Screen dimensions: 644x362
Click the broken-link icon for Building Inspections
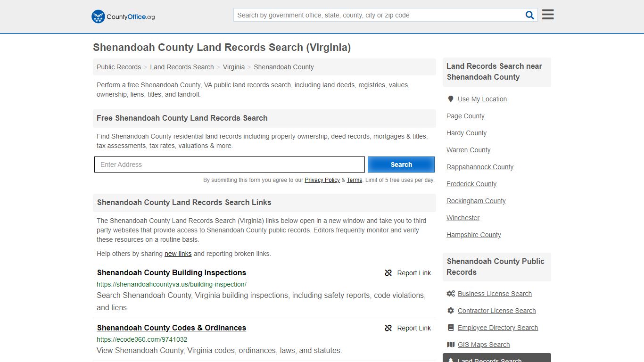pos(388,273)
